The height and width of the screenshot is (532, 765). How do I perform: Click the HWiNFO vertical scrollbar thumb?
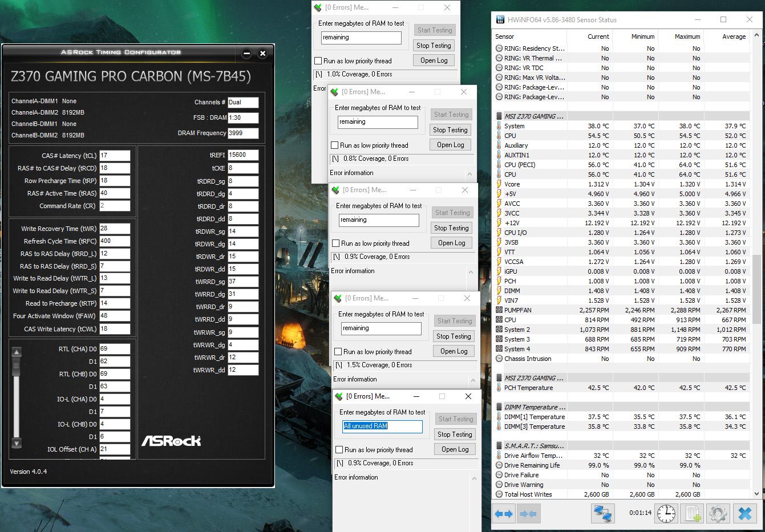point(756,289)
